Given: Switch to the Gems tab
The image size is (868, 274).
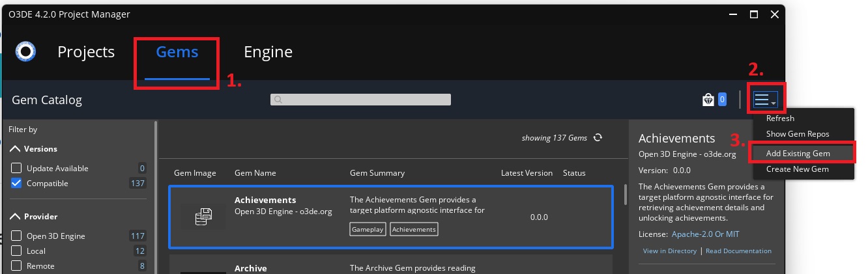Looking at the screenshot, I should point(177,52).
